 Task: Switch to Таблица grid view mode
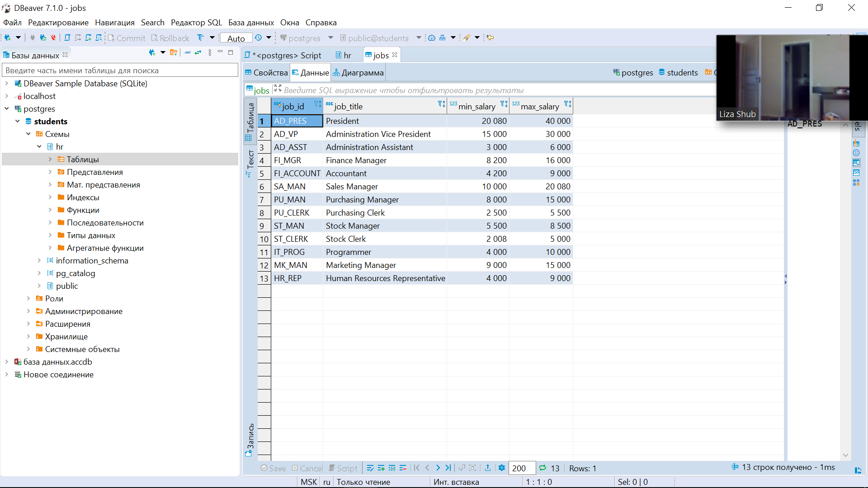[250, 121]
